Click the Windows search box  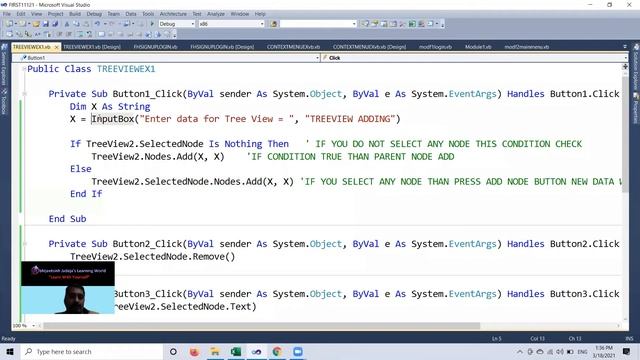pyautogui.click(x=92, y=351)
